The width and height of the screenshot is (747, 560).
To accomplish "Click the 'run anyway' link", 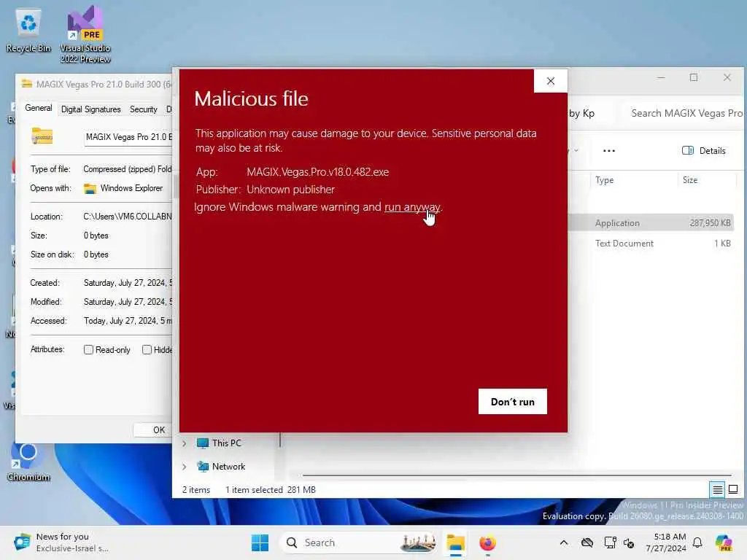I will coord(412,207).
